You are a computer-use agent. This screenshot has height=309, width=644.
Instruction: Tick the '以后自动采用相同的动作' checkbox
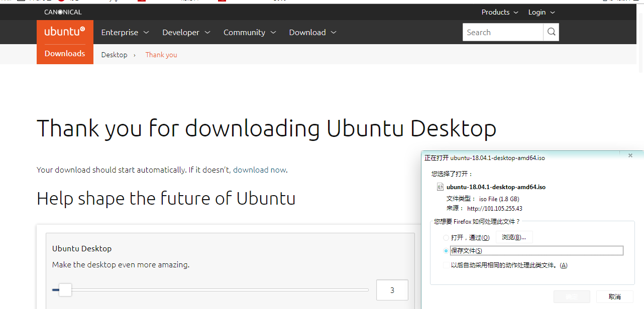point(447,265)
